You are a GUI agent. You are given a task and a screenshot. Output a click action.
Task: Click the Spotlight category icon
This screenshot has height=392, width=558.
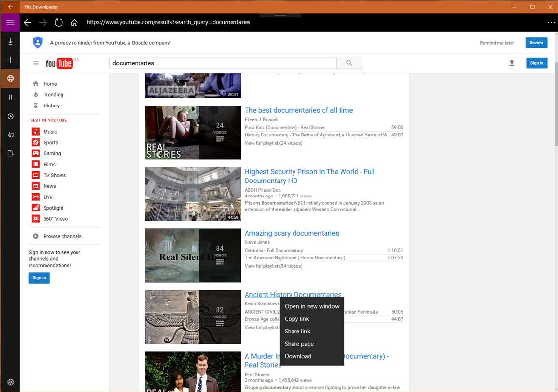[36, 208]
